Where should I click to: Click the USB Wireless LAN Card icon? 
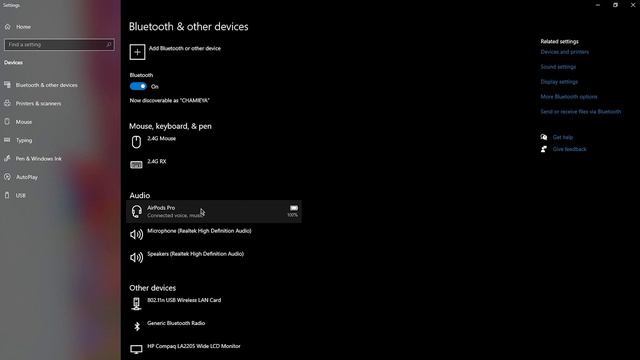pyautogui.click(x=136, y=304)
